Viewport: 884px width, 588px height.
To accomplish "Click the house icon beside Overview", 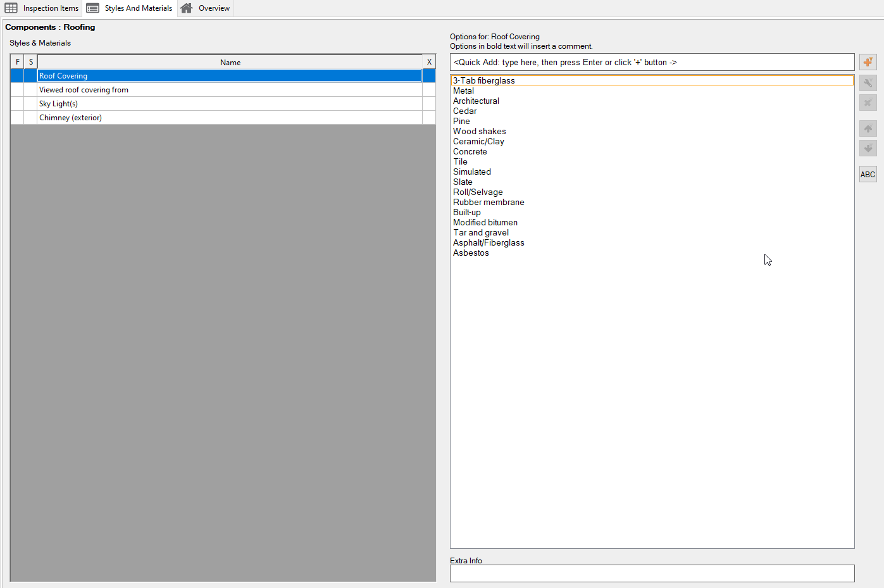I will (186, 8).
